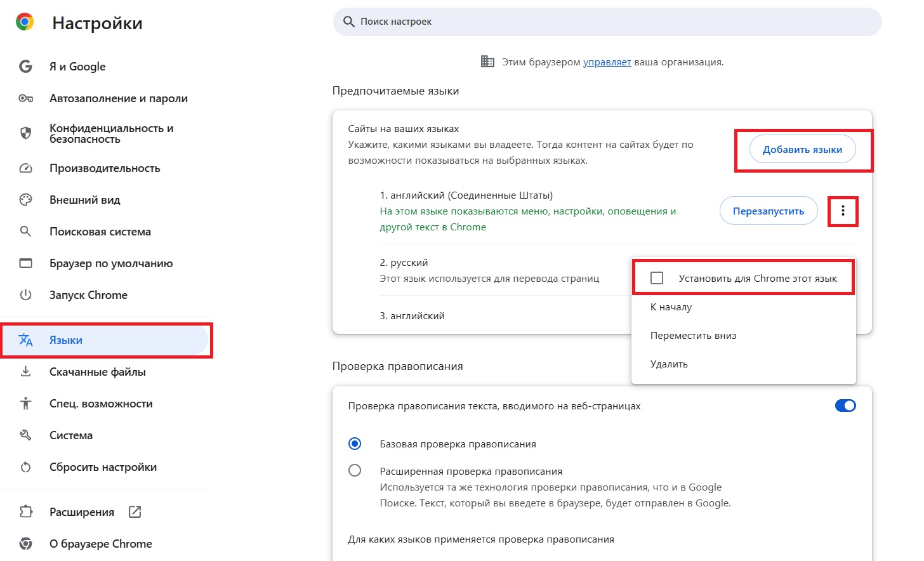Choose 'Удалить' in the language menu
The height and width of the screenshot is (561, 924).
click(x=669, y=364)
